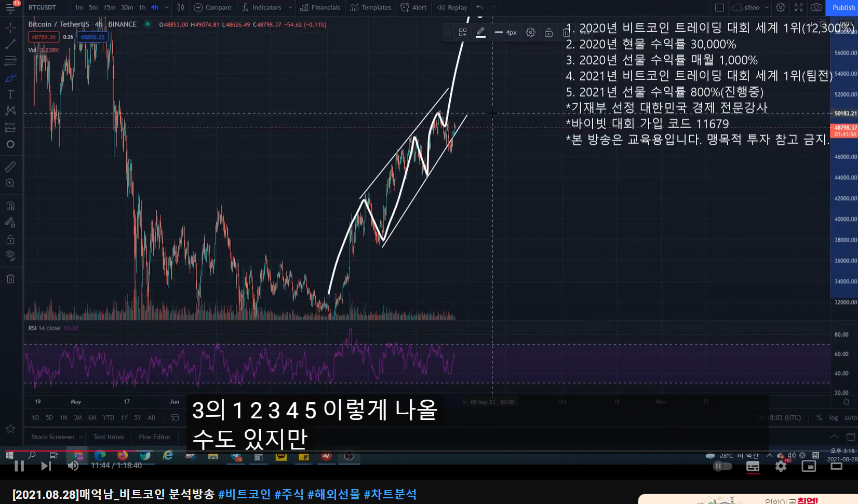Skip to next video
The height and width of the screenshot is (504, 858).
pyautogui.click(x=46, y=466)
